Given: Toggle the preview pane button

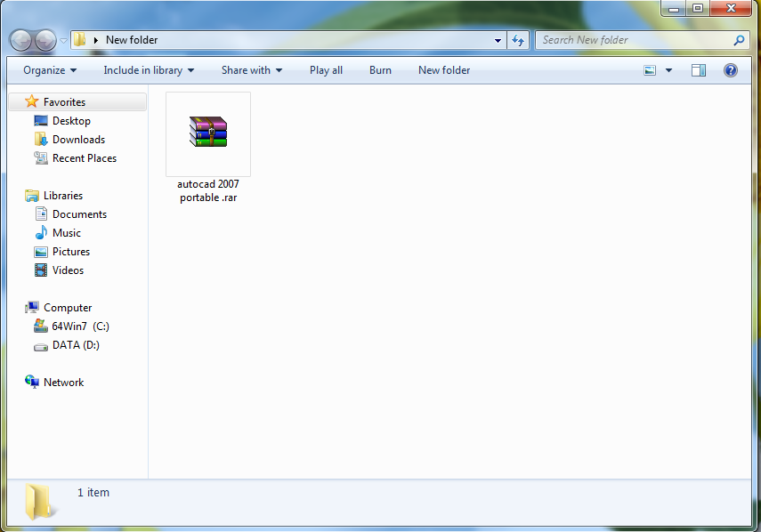Looking at the screenshot, I should click(699, 70).
